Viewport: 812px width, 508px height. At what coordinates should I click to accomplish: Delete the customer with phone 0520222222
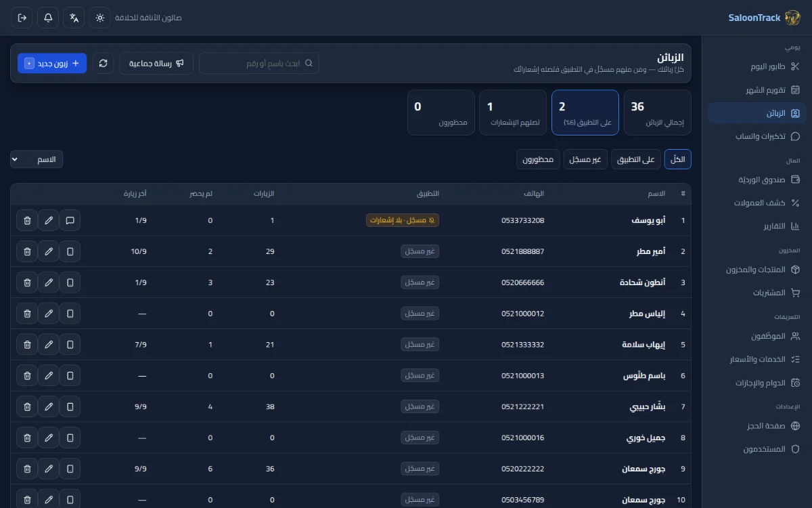click(x=27, y=469)
